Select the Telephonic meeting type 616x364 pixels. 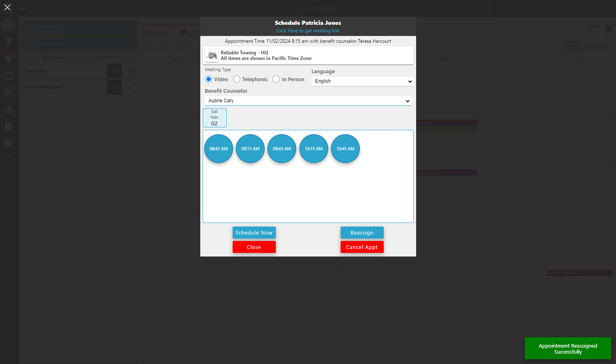[x=237, y=79]
